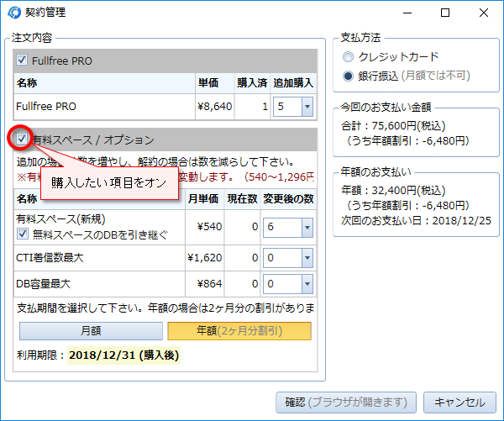Click the 購入済 column header
The height and width of the screenshot is (421, 504).
(x=252, y=83)
